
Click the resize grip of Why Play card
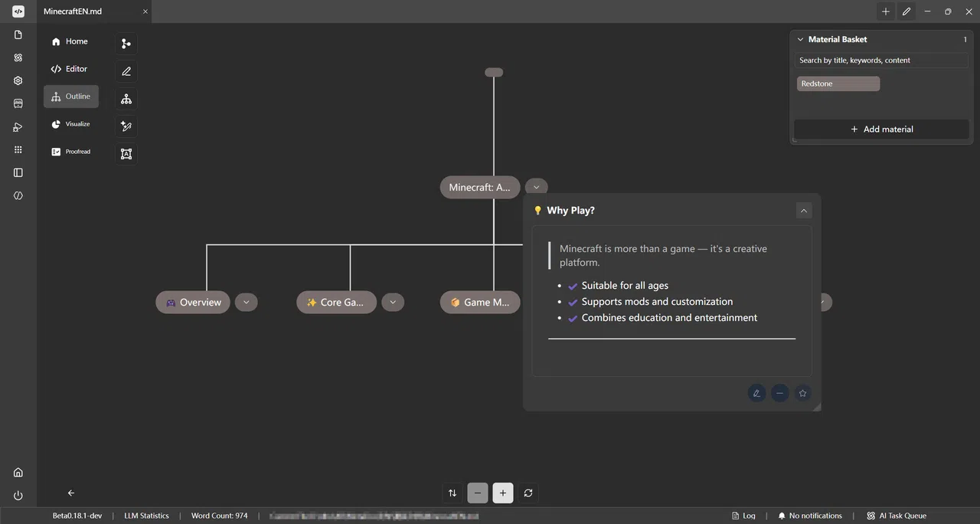click(817, 407)
